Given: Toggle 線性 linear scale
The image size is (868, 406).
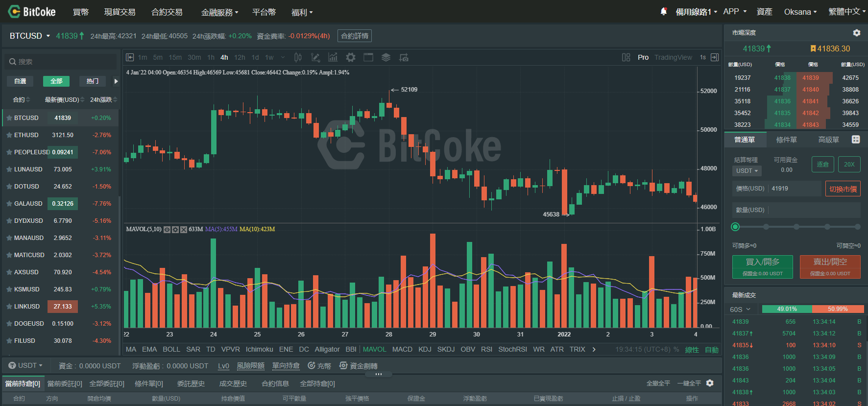Looking at the screenshot, I should point(692,350).
